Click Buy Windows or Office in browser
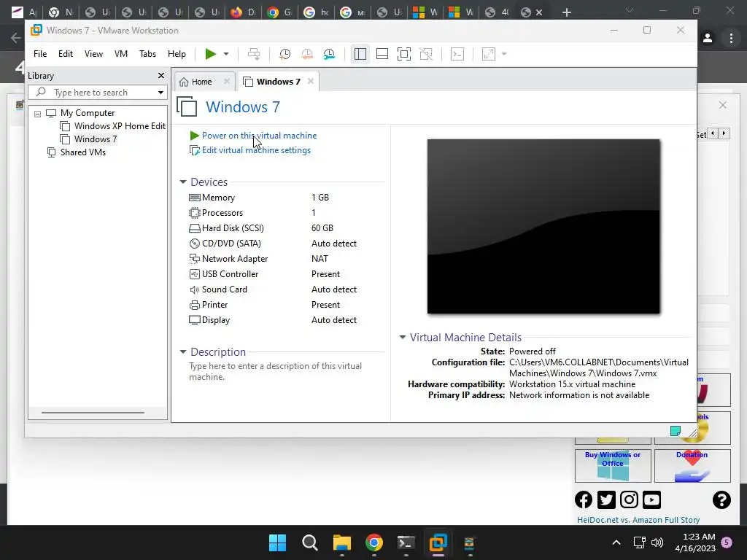 613,466
